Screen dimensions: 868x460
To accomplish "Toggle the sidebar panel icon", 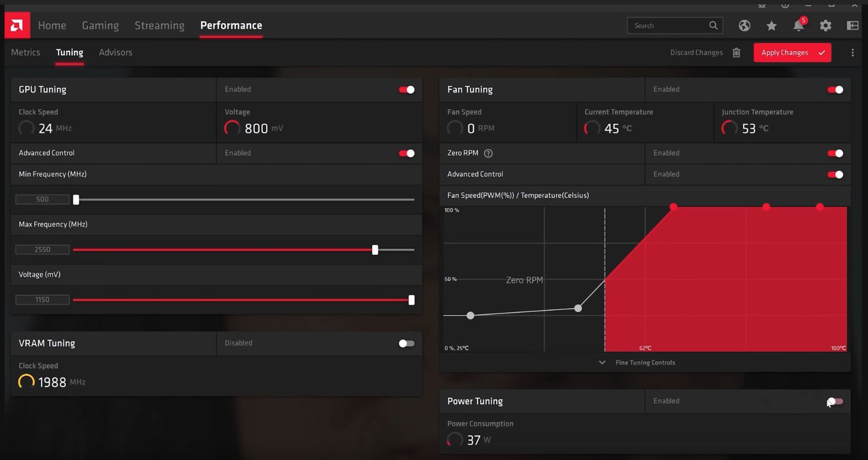I will pos(853,25).
